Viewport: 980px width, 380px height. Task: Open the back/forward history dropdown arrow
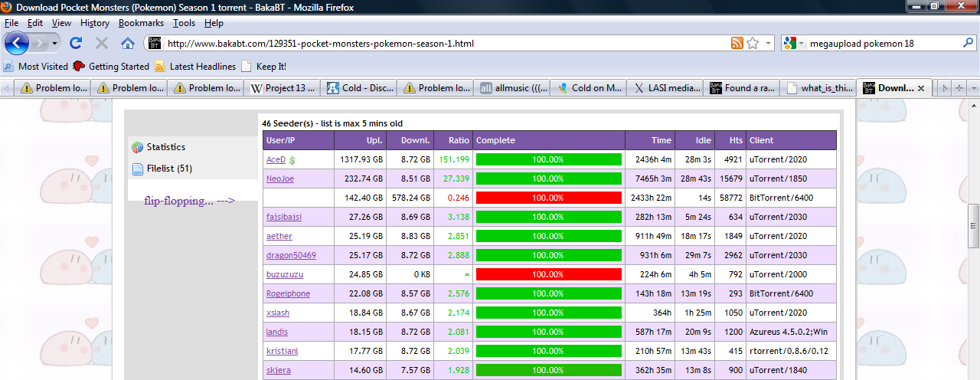pyautogui.click(x=54, y=44)
